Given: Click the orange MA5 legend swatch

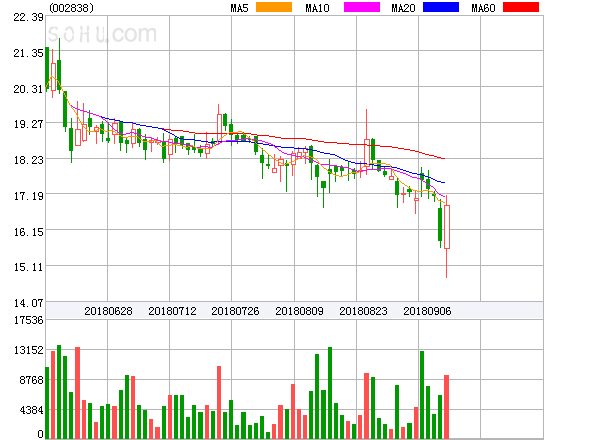Looking at the screenshot, I should 274,7.
